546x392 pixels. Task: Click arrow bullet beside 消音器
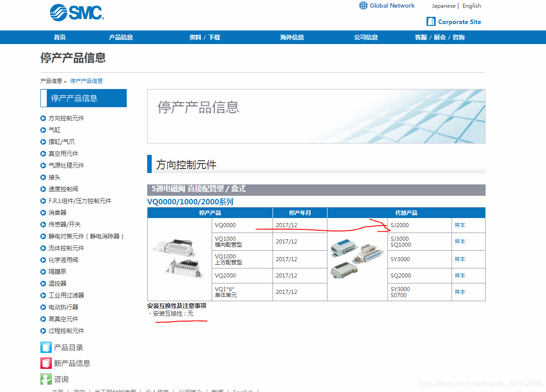pos(43,213)
